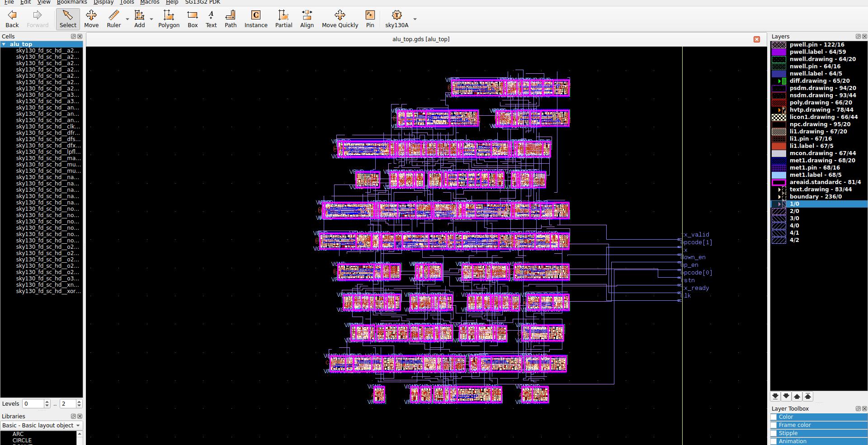Enable Partial edit mode

(x=283, y=19)
